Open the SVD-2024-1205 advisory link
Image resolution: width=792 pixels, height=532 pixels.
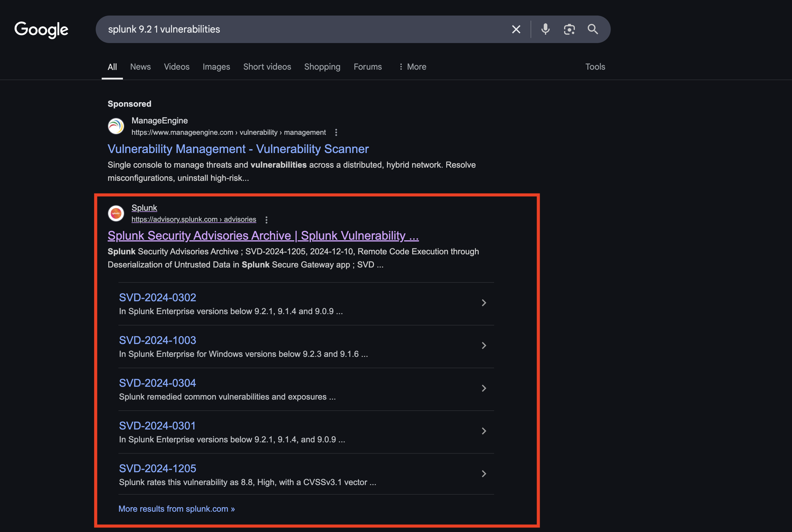coord(158,469)
